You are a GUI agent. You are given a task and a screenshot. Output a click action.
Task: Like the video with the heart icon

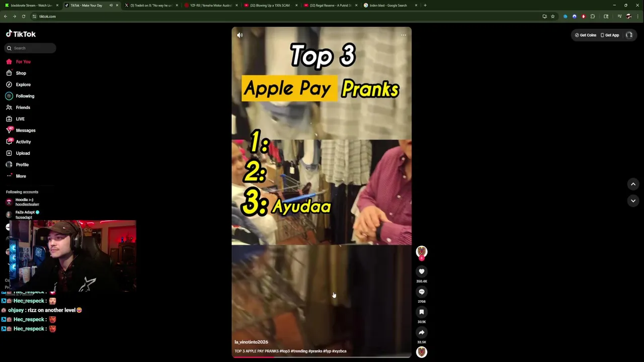(422, 271)
